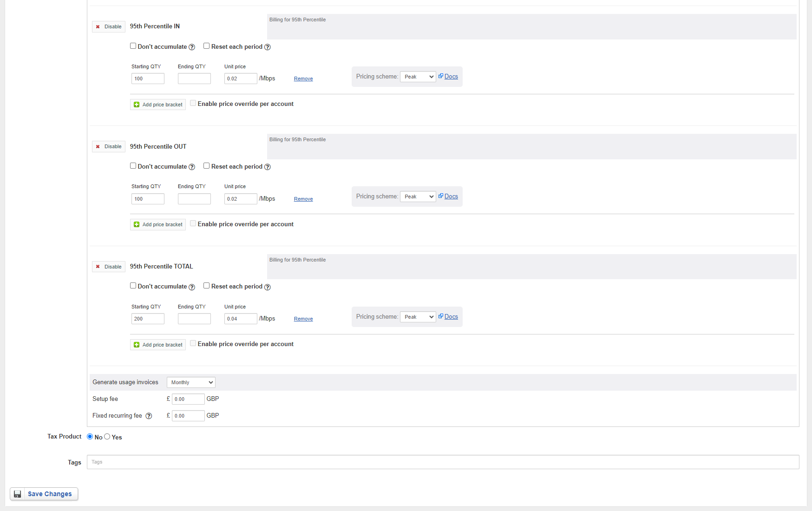Click red X icon next to 95th Percentile IN
Viewport: 812px width, 511px height.
coord(98,26)
